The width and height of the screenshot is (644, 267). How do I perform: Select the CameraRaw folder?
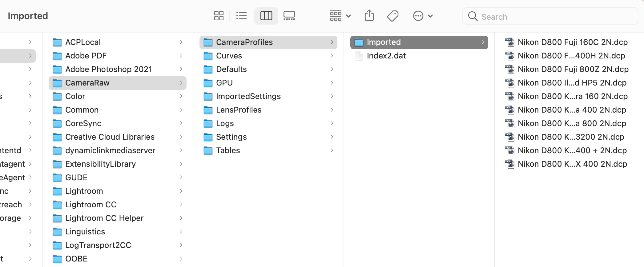click(x=118, y=83)
